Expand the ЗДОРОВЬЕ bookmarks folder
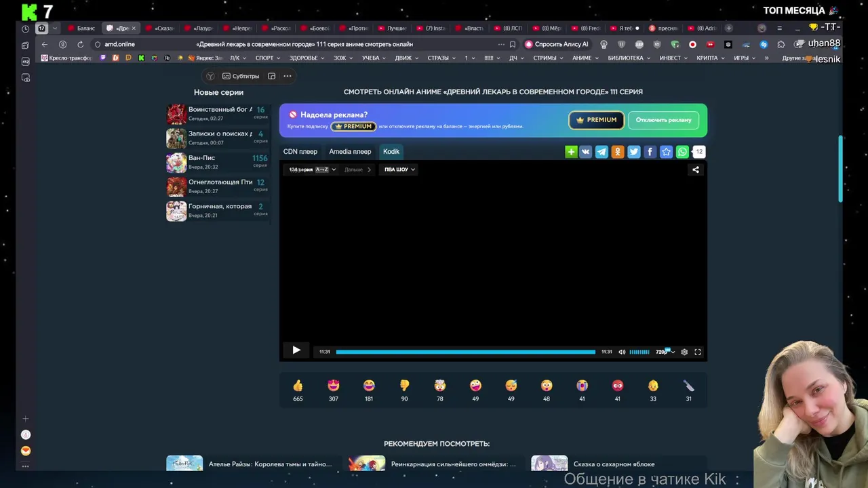This screenshot has height=488, width=868. pos(307,58)
